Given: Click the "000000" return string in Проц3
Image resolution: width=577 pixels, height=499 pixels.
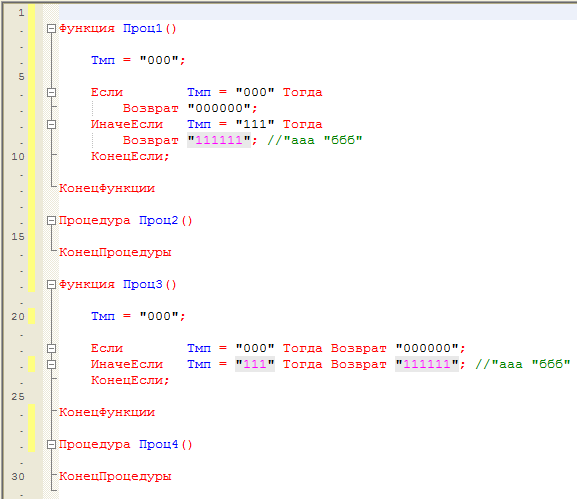Looking at the screenshot, I should point(427,348).
